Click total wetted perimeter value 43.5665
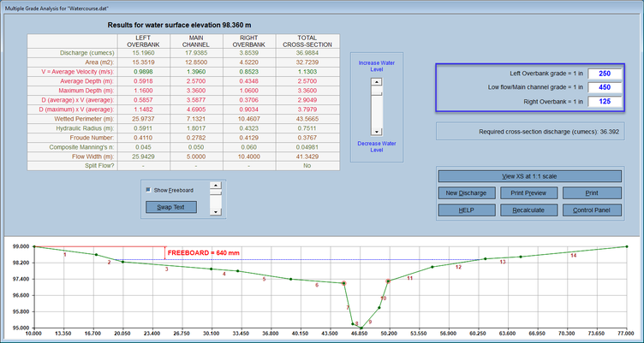 click(307, 119)
